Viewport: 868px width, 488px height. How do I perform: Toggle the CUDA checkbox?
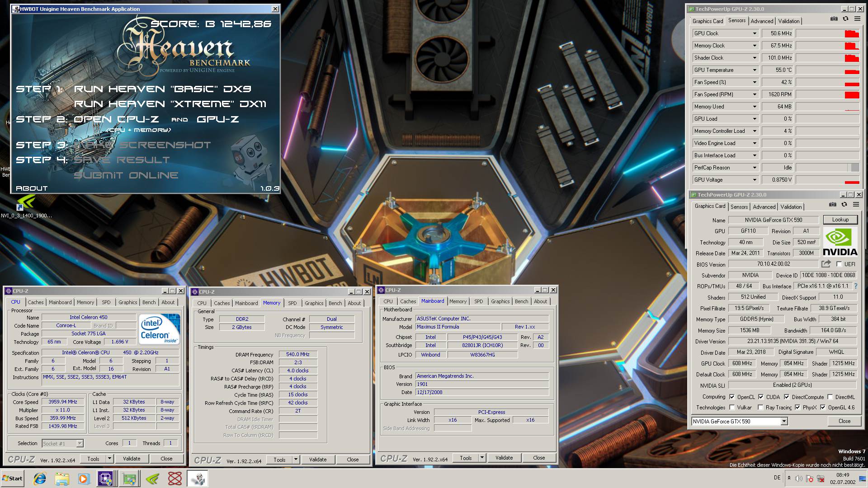761,397
